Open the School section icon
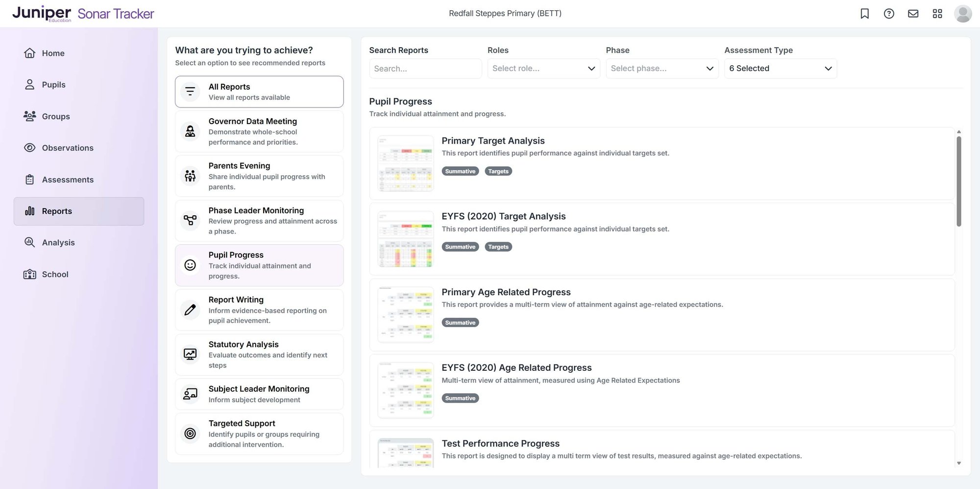 point(29,274)
